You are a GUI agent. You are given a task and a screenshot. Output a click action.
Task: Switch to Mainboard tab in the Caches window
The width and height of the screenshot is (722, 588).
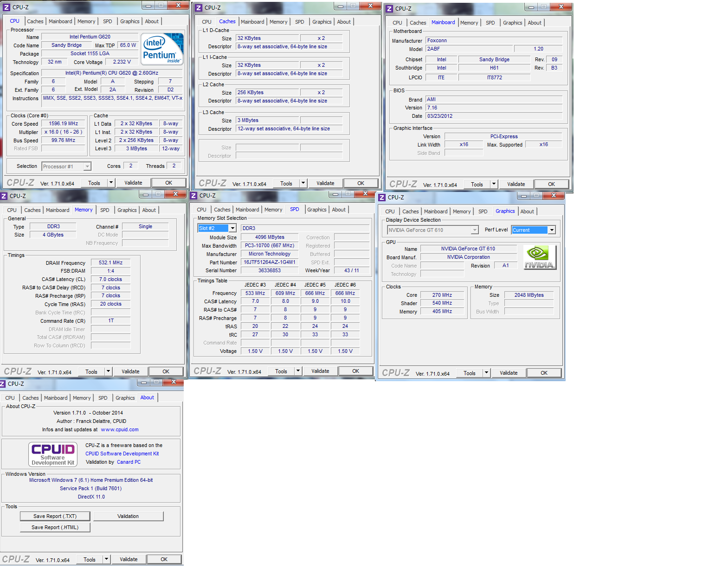pos(252,22)
